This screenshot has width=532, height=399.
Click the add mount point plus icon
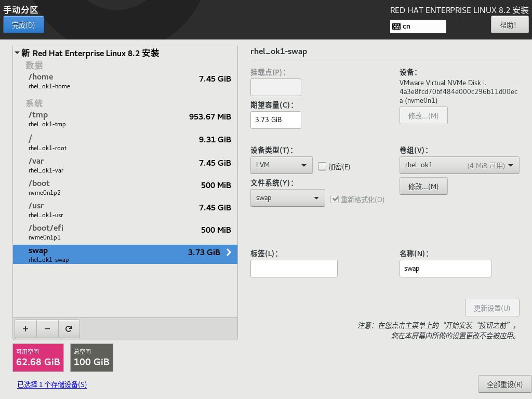25,329
